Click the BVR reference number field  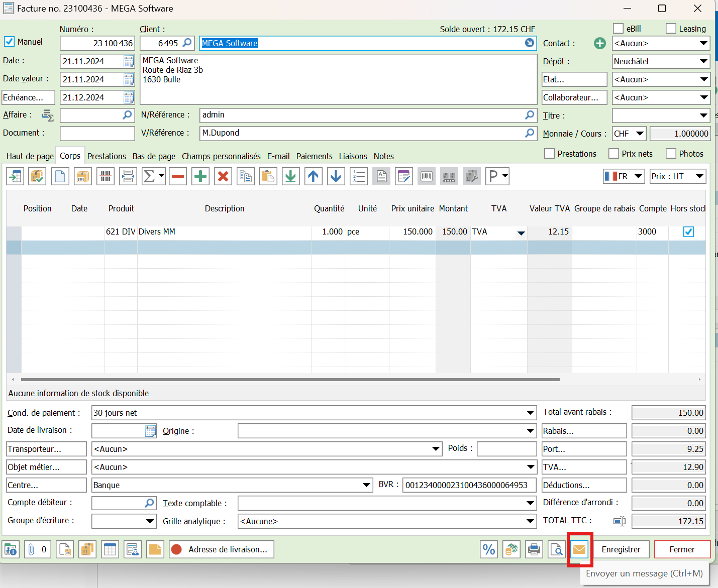(469, 485)
